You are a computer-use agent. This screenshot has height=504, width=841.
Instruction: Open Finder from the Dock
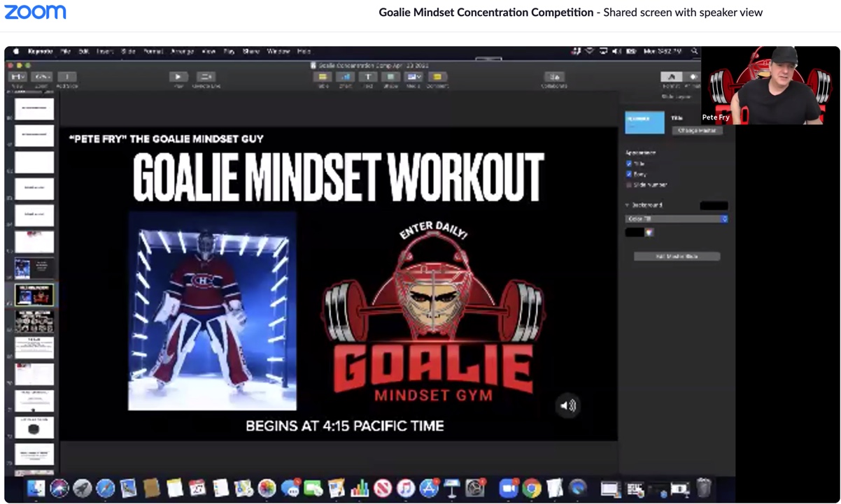[36, 488]
